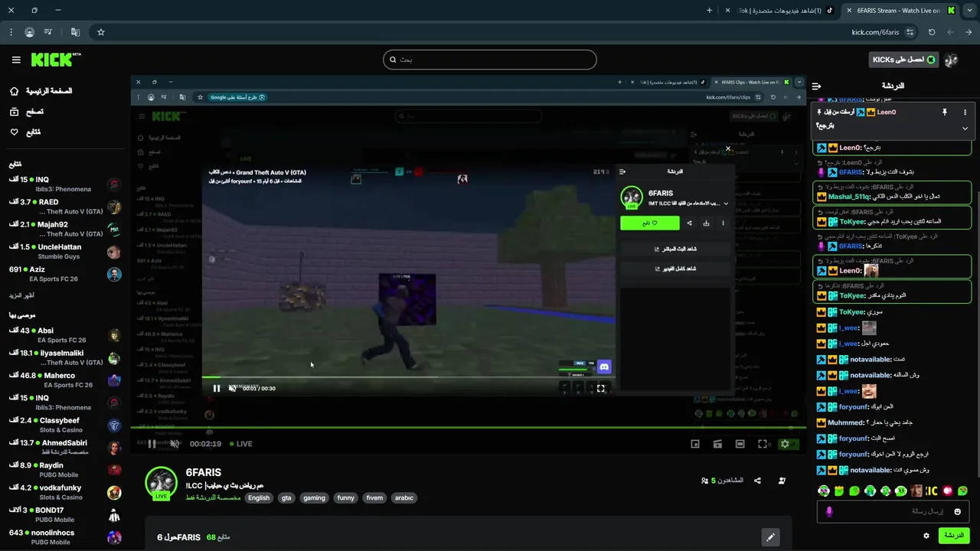Open Aziz channel in sidebar
Viewport: 980px width, 551px height.
(x=65, y=274)
